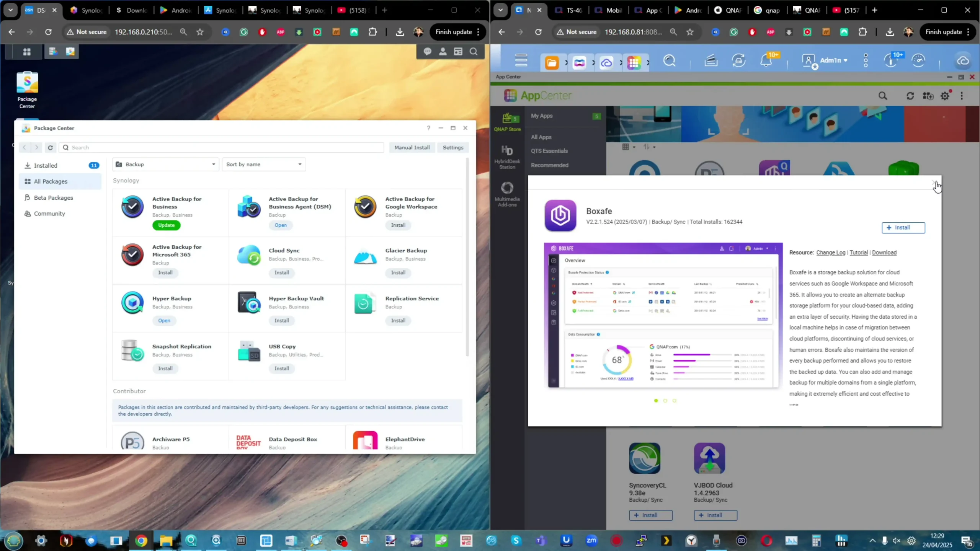Refresh the Package Center list
Screen dimensions: 980x551
coord(50,148)
